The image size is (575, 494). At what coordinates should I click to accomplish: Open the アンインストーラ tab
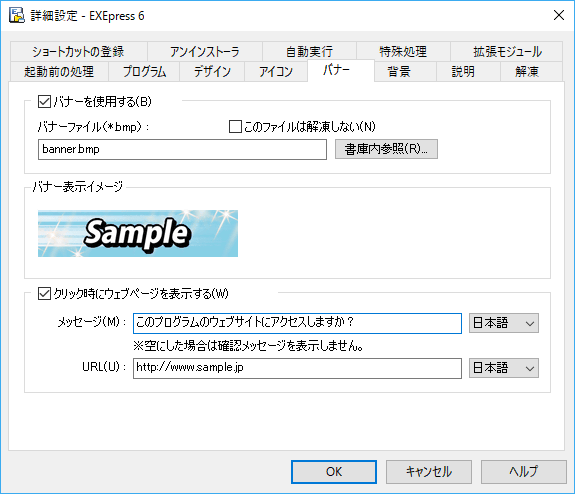click(205, 52)
